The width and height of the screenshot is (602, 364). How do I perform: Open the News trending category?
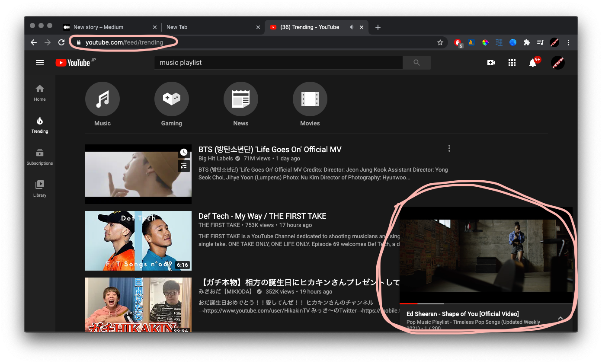point(241,104)
